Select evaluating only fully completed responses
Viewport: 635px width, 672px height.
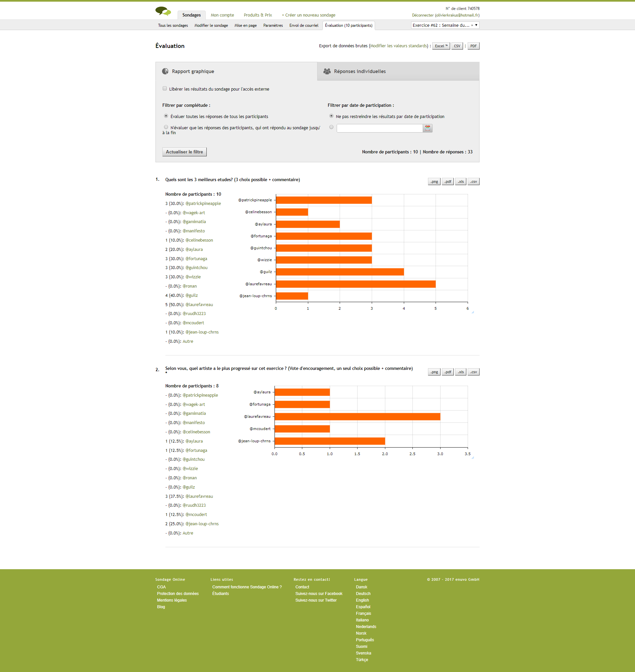[x=166, y=127]
